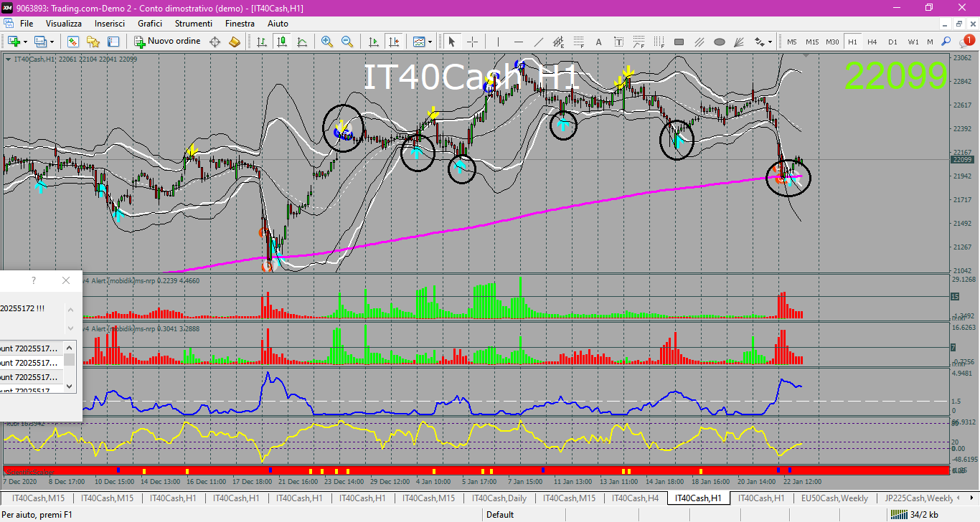
Task: Click the alert list scroll down arrow
Action: pyautogui.click(x=70, y=386)
